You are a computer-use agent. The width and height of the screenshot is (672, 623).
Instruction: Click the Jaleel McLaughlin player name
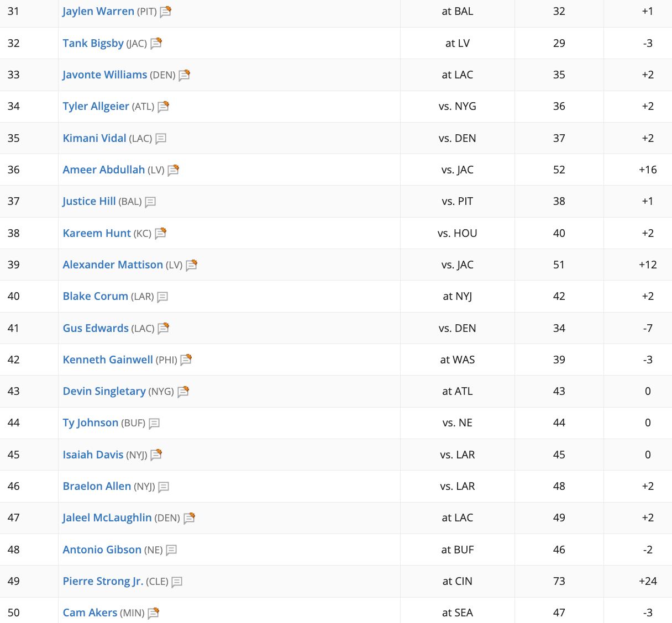click(107, 518)
